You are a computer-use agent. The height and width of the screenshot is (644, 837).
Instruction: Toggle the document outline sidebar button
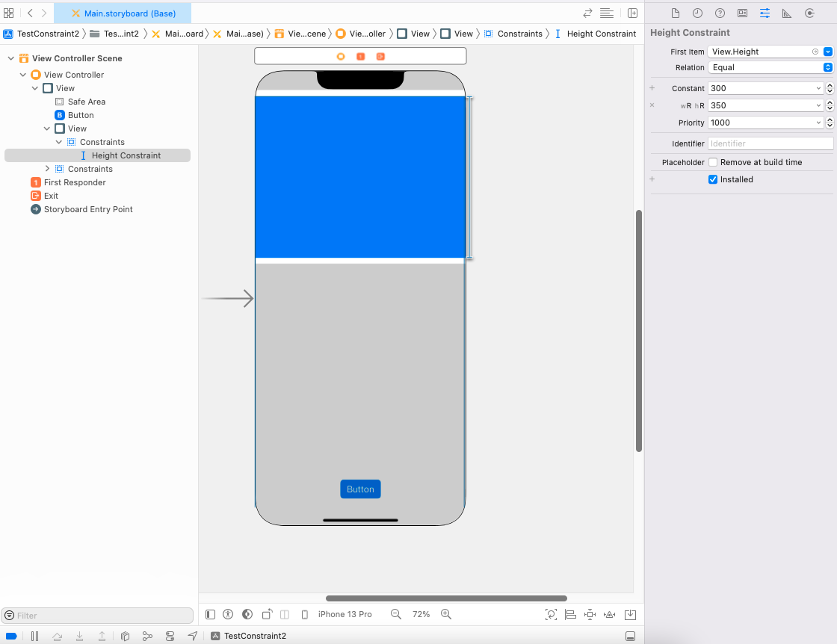tap(210, 614)
